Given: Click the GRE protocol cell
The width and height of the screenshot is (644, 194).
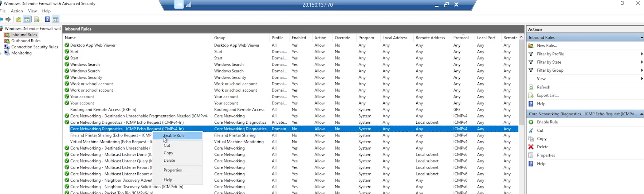Looking at the screenshot, I should coord(457,110).
